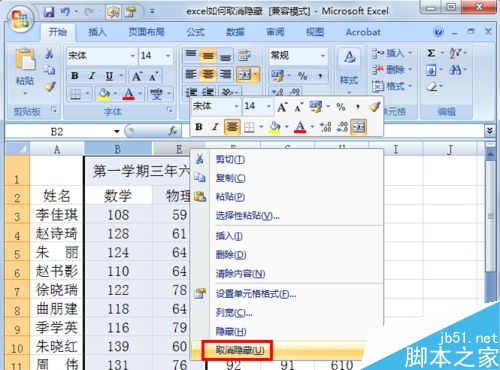The width and height of the screenshot is (500, 370).
Task: Switch to the 公式 ribbon tab
Action: pos(195,32)
